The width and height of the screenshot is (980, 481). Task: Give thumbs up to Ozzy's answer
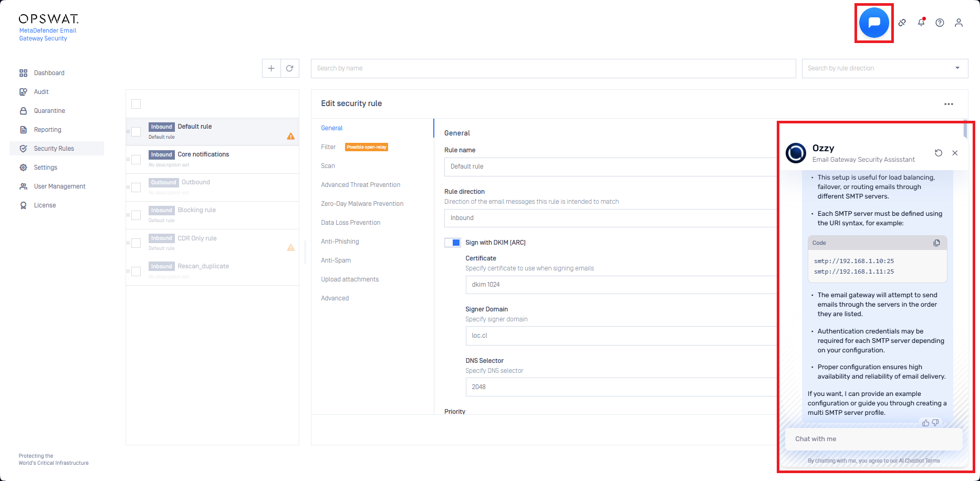pos(925,423)
